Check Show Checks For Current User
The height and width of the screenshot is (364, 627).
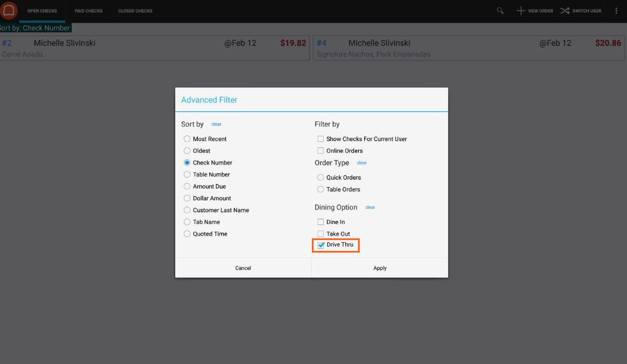(x=321, y=139)
